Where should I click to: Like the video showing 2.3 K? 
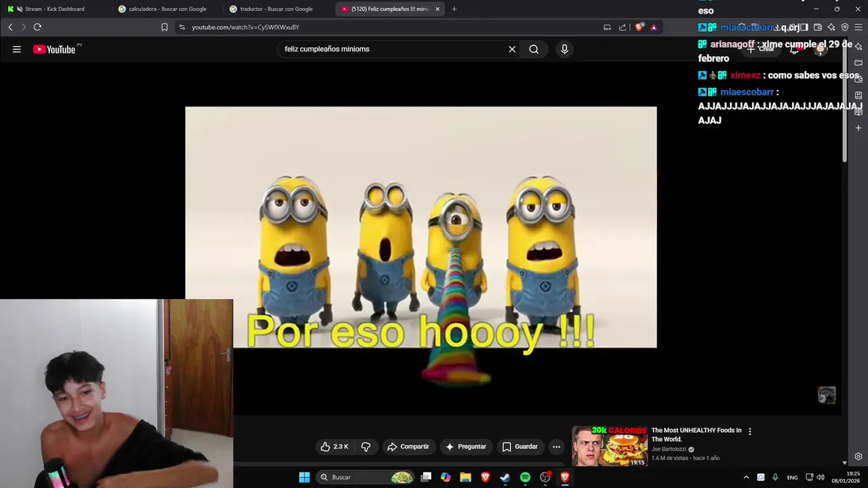[334, 447]
